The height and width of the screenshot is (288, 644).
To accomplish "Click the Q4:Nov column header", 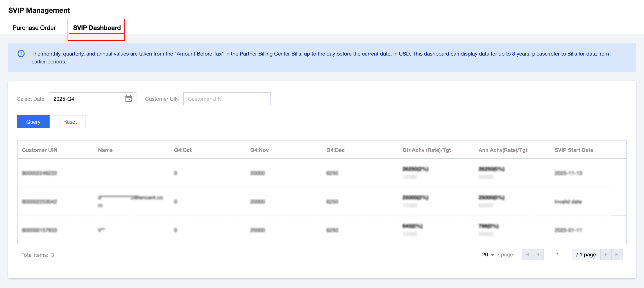I will (259, 150).
